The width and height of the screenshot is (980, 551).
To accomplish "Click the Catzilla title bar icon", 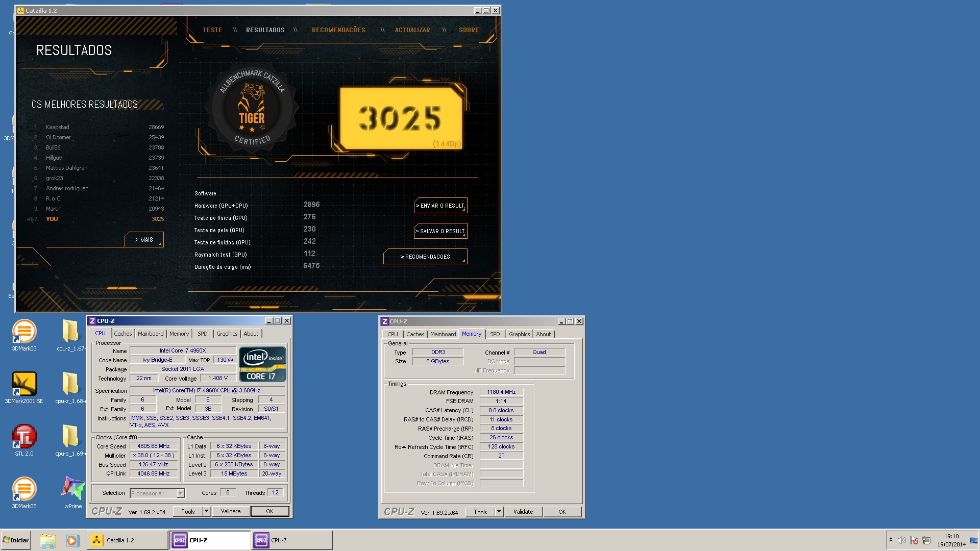I will [x=21, y=10].
